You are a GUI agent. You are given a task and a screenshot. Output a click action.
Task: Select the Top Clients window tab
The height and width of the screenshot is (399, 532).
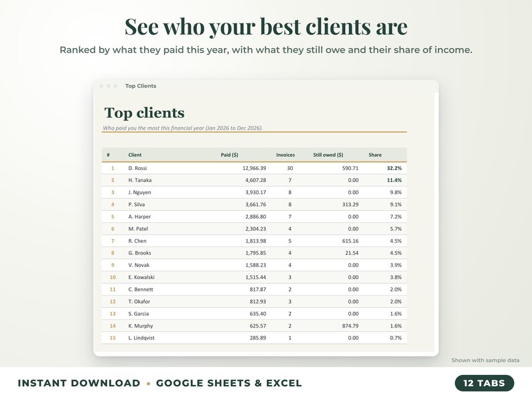tap(141, 86)
